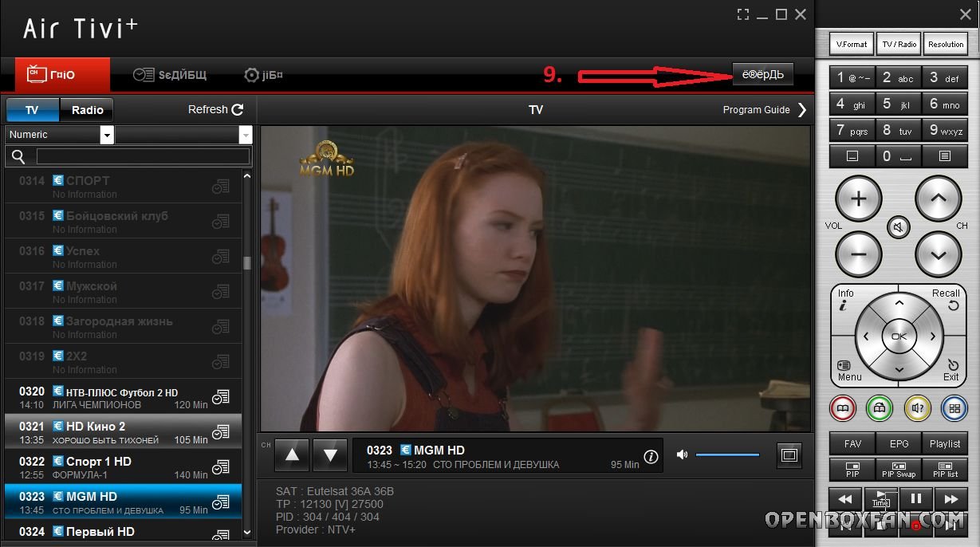980x547 pixels.
Task: Start Time shift play on the remote
Action: click(880, 498)
